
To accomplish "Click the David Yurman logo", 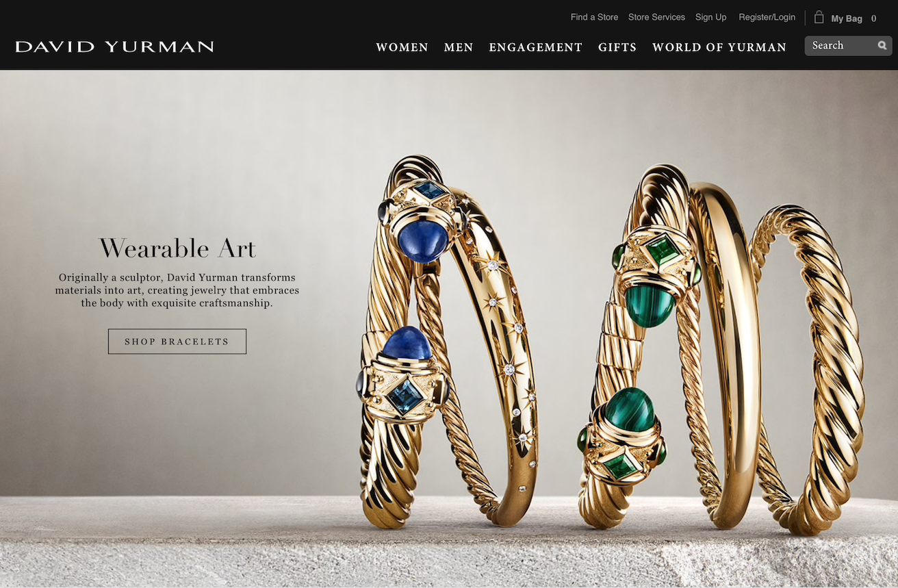I will (114, 47).
